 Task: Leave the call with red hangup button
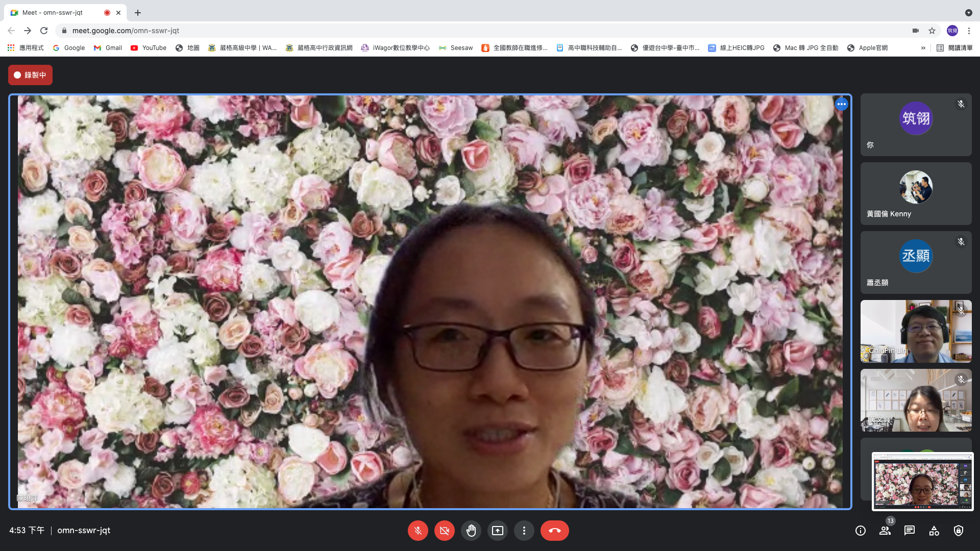tap(554, 531)
